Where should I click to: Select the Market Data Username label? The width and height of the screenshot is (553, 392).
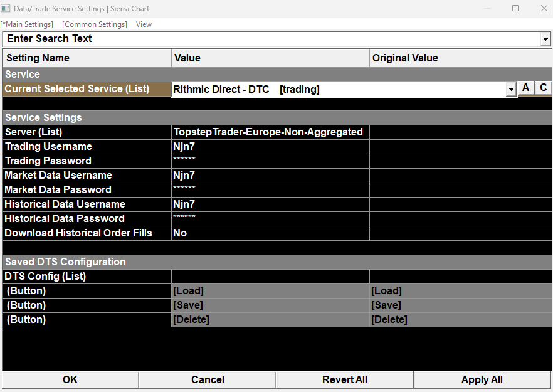point(87,176)
